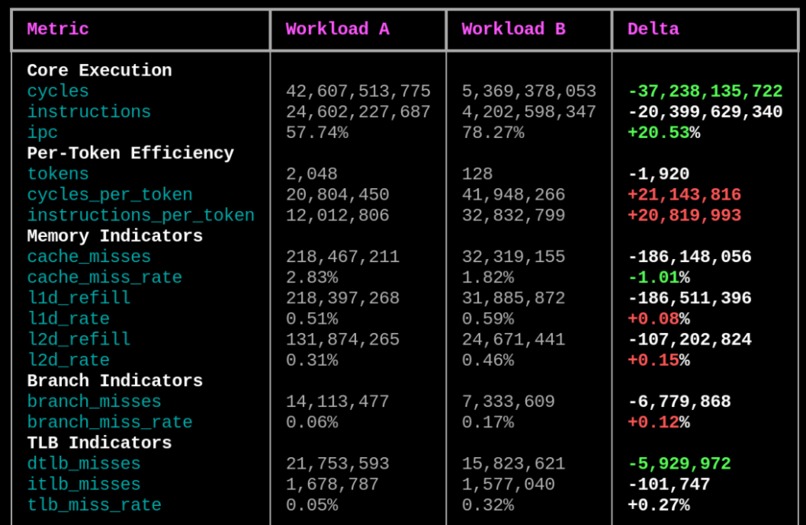Click Workload A cycles value 42,607,513,775

coord(358,91)
